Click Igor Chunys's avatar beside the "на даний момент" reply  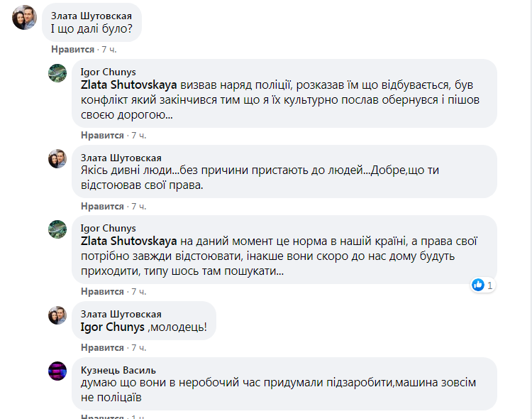pyautogui.click(x=57, y=229)
